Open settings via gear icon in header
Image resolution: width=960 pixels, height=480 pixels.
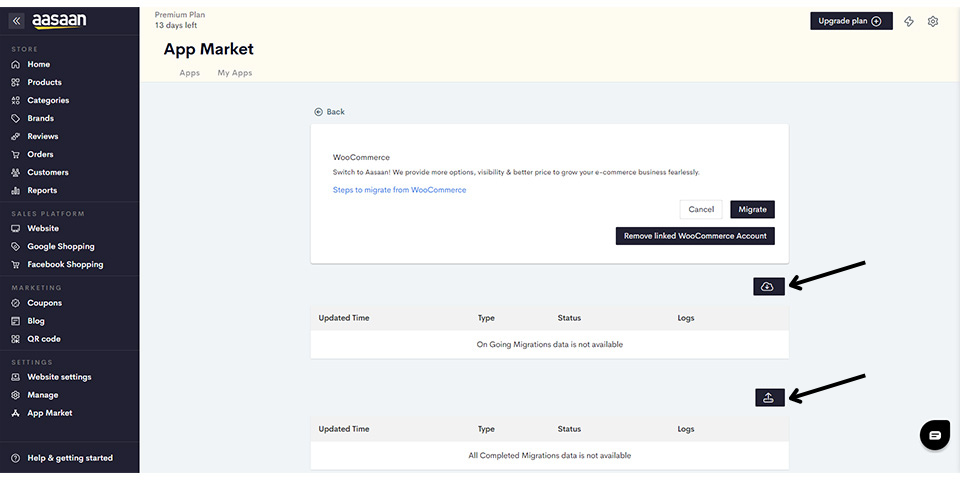pos(932,21)
